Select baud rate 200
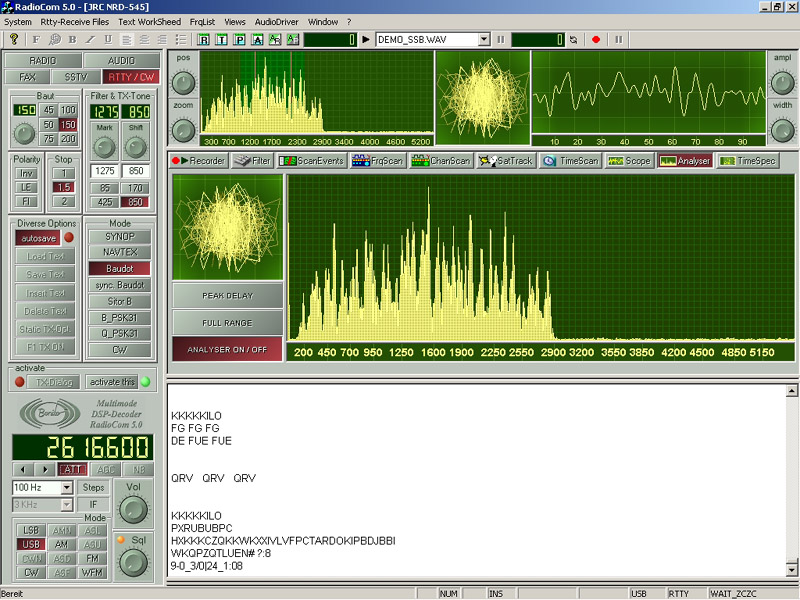This screenshot has width=800, height=600. click(68, 139)
